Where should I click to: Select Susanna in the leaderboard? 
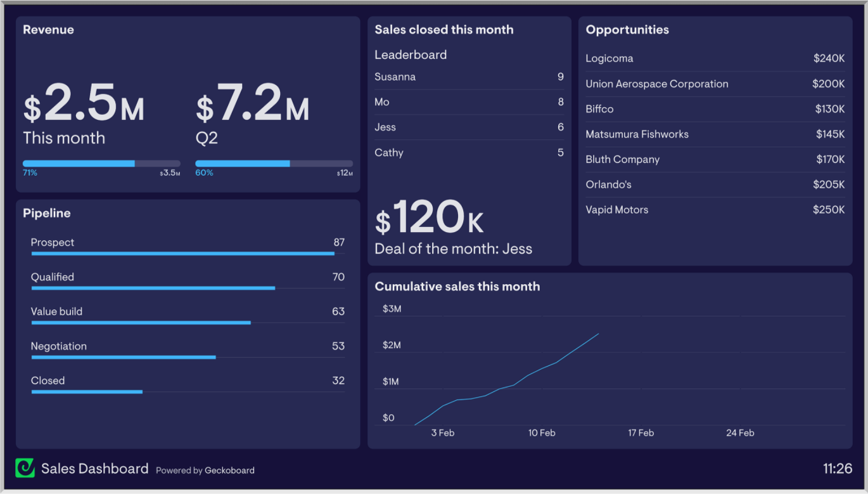pyautogui.click(x=469, y=77)
